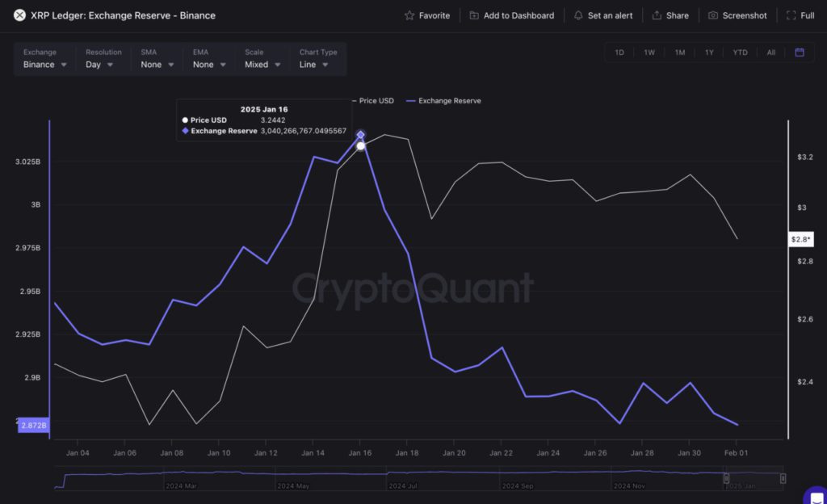Open the chat widget bubble
The height and width of the screenshot is (504, 827).
[x=816, y=496]
